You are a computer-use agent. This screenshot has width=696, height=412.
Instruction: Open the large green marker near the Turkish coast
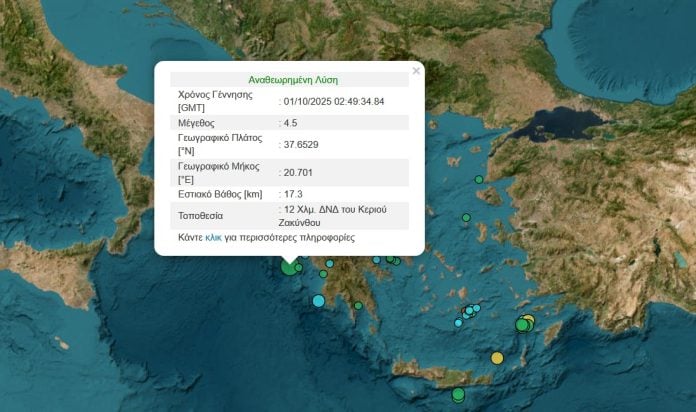[x=522, y=324]
